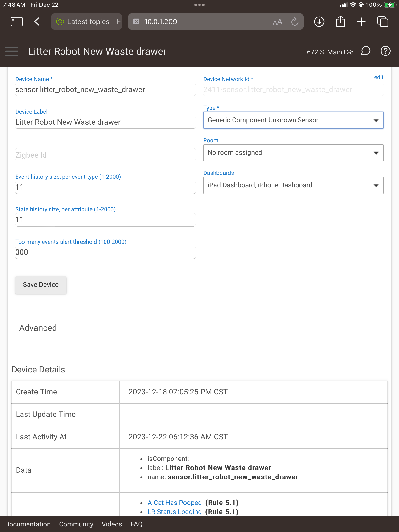
Task: Click the Device Label input field
Action: (x=105, y=122)
